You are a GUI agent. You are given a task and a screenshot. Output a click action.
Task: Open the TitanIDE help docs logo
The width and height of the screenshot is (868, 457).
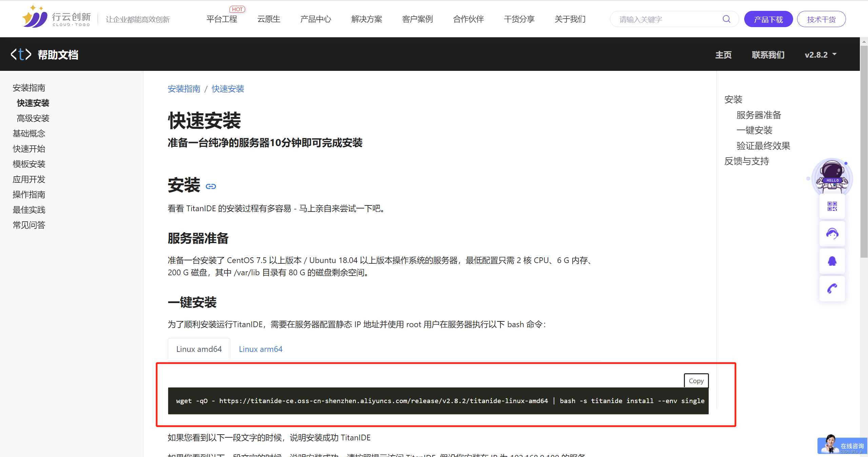[44, 55]
